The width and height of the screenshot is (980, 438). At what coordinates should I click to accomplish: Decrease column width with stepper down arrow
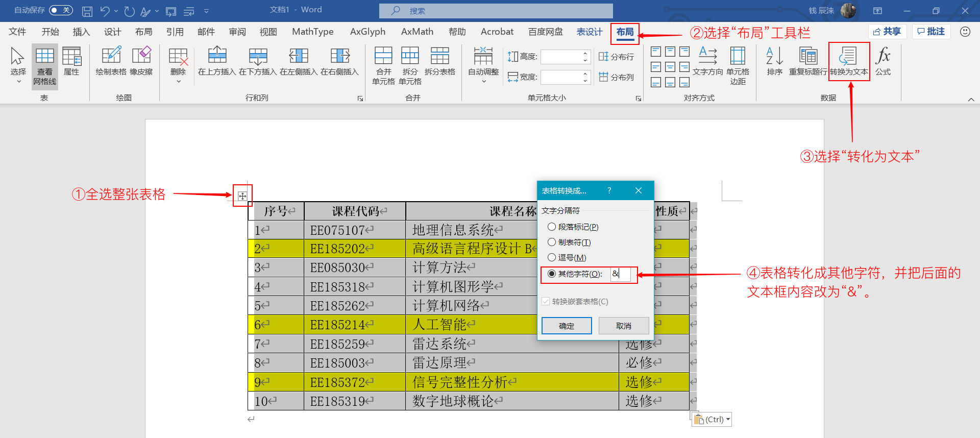(585, 81)
